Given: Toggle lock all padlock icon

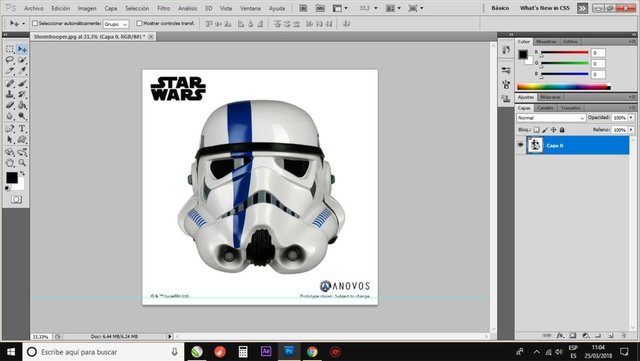Looking at the screenshot, I should 562,129.
